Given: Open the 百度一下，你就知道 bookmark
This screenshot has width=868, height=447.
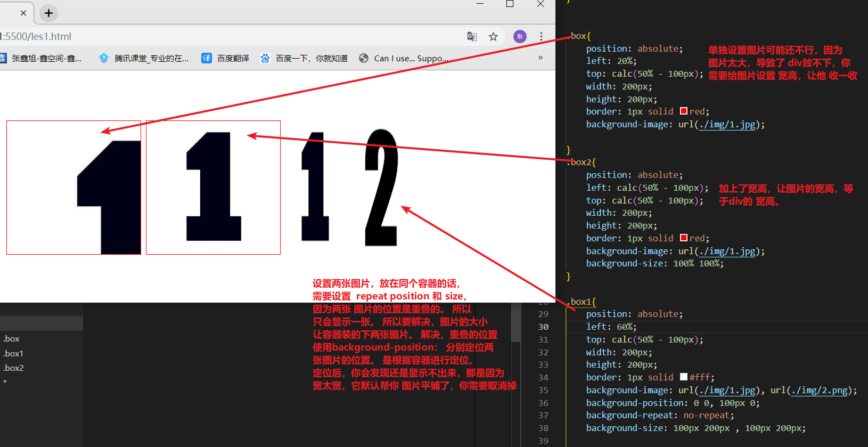Looking at the screenshot, I should click(304, 58).
